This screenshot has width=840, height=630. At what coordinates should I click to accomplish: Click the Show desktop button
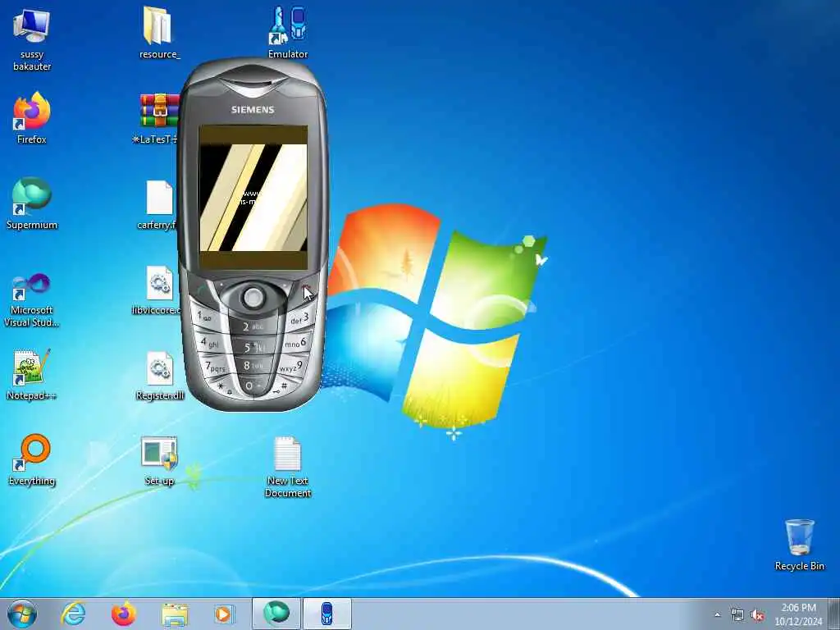coord(834,614)
